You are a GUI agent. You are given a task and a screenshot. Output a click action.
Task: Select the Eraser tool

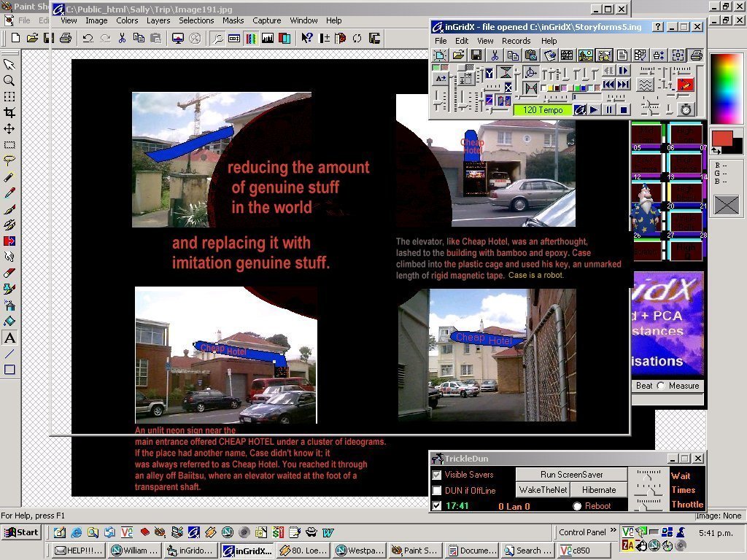coord(9,273)
